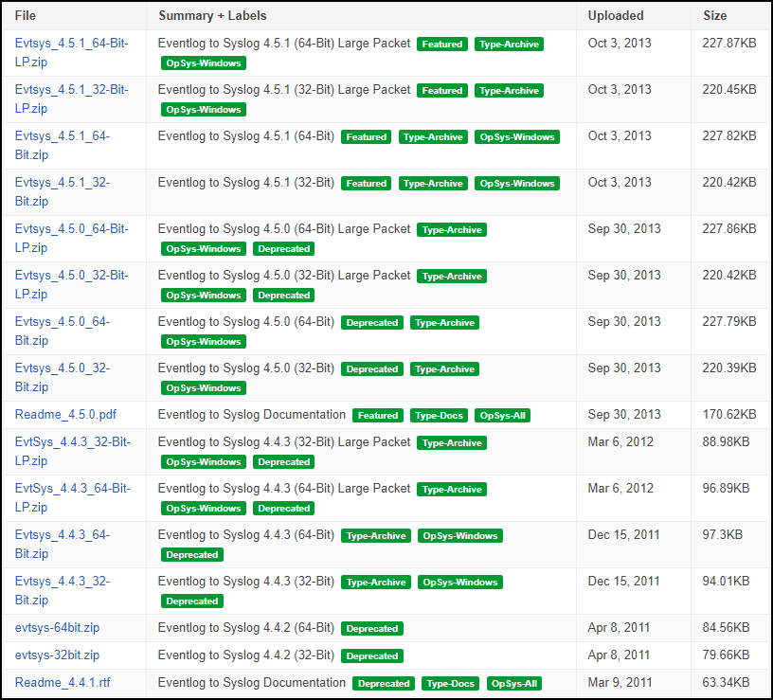Select summary 'Eventlog to Syslog 4.4.2 (64-Bit)'
This screenshot has height=700, width=773.
click(246, 627)
